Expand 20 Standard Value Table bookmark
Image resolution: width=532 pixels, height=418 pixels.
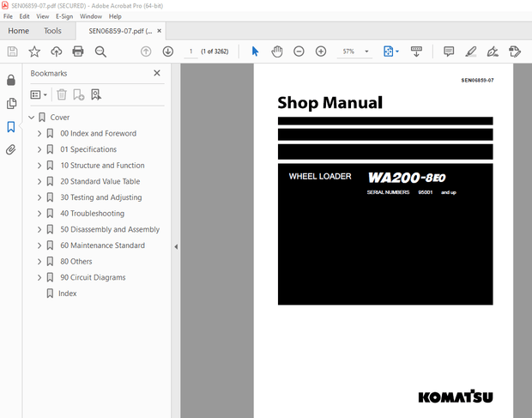[39, 181]
